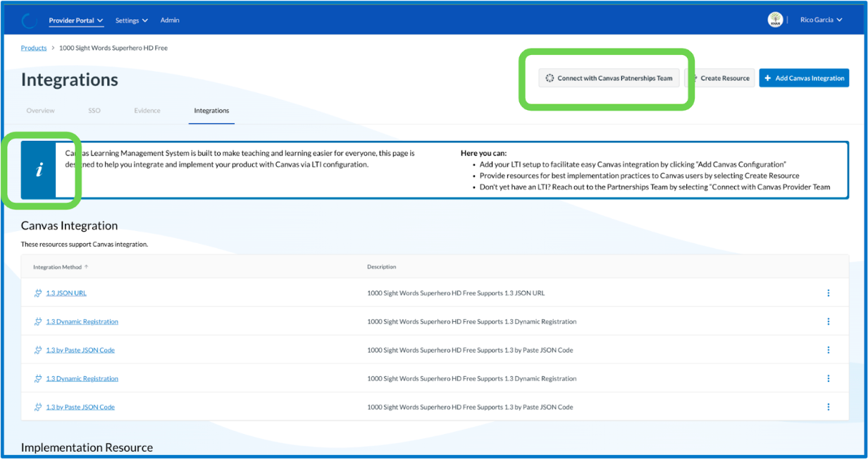Click the Add Canvas Integration button
Viewport: 868px width, 460px height.
[804, 78]
